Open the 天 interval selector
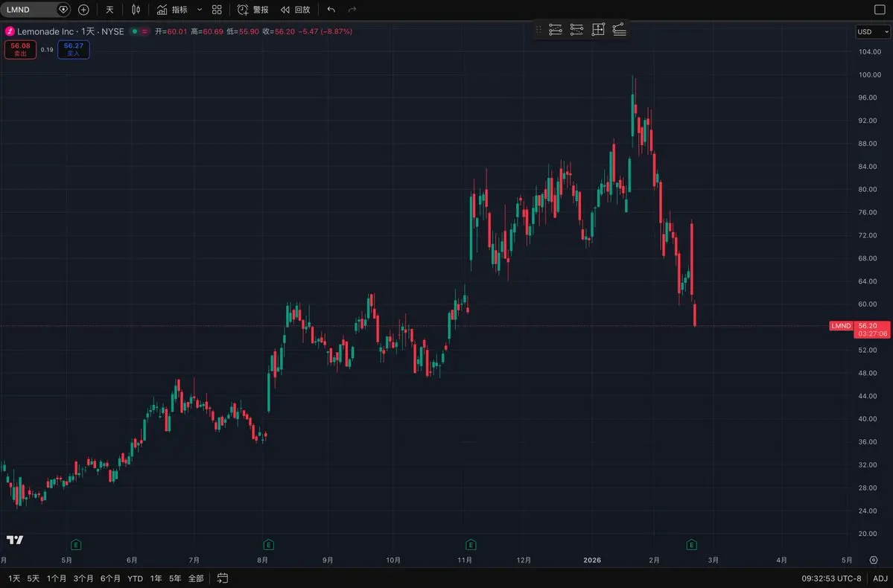This screenshot has width=893, height=588. [110, 10]
